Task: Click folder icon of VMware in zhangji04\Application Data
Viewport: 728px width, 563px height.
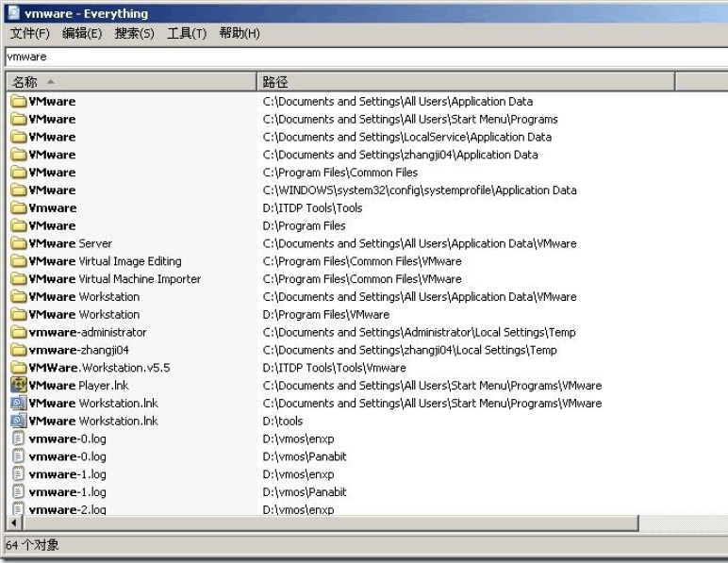Action: pos(19,155)
